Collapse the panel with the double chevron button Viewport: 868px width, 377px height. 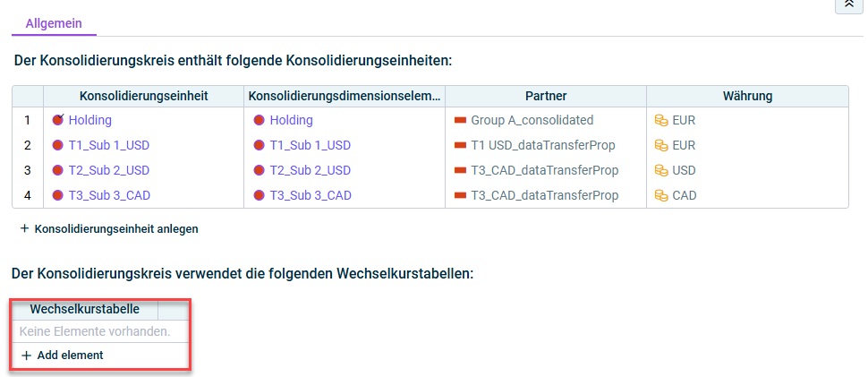coord(848,5)
